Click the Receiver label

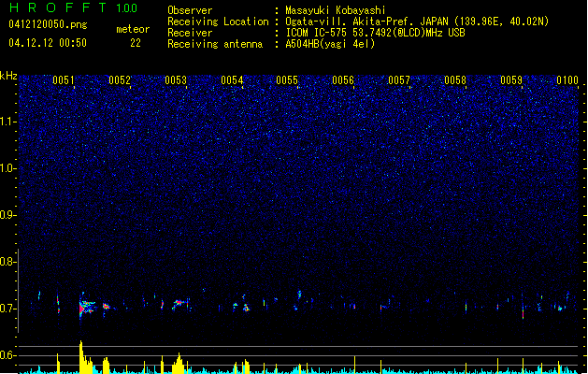click(190, 33)
